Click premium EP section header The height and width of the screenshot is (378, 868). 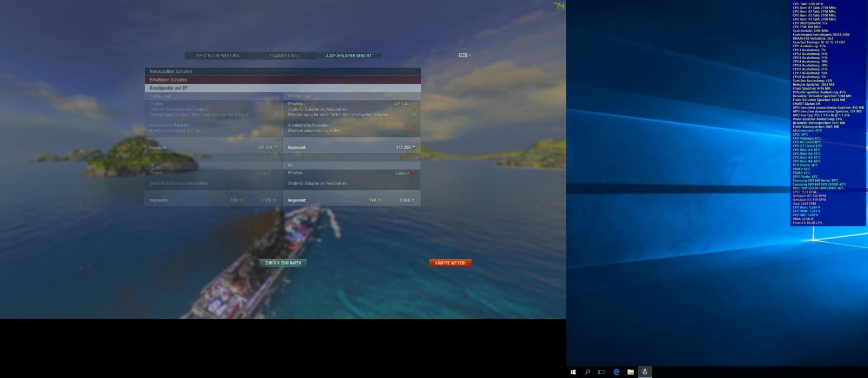[x=352, y=166]
